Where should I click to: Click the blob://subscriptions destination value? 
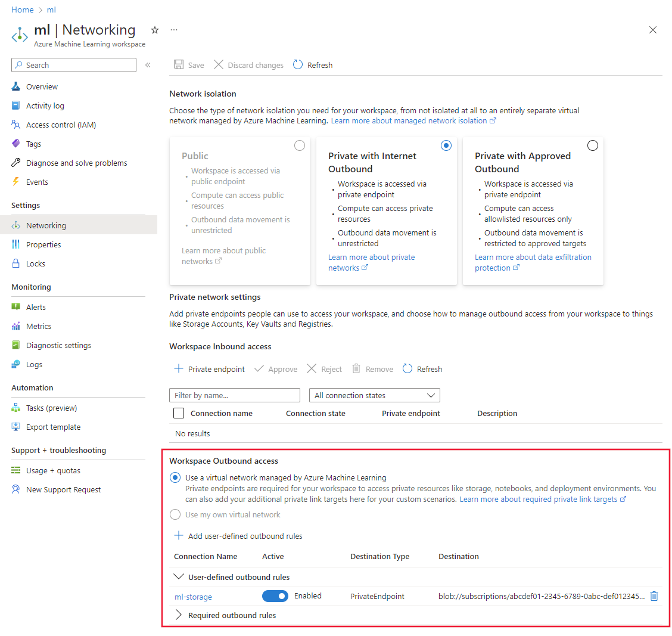542,597
